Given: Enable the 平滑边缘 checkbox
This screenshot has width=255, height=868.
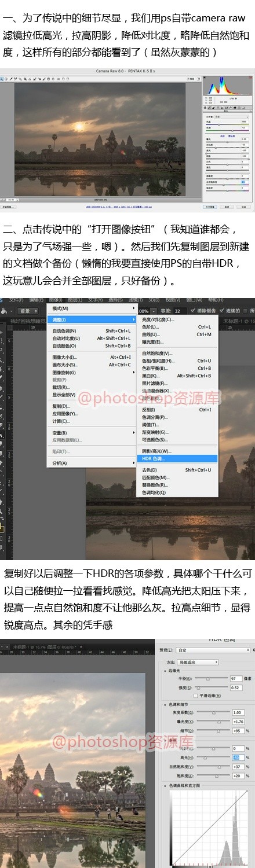Looking at the screenshot, I should 196,696.
